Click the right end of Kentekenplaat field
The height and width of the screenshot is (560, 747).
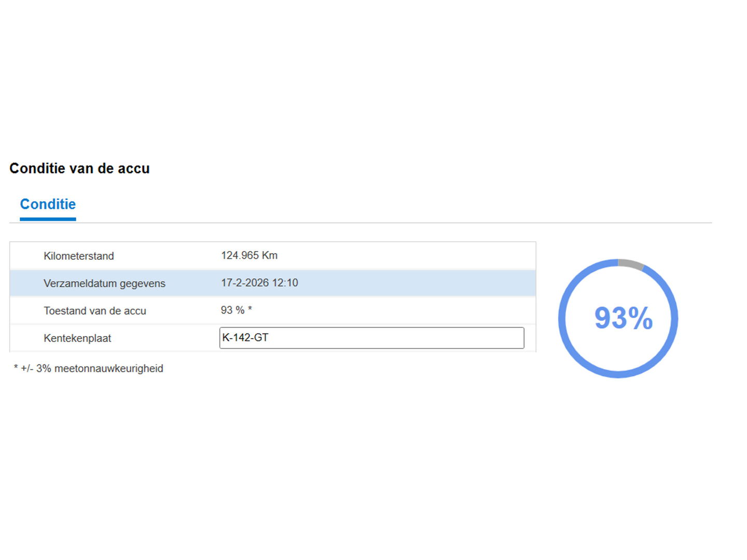[x=514, y=338]
